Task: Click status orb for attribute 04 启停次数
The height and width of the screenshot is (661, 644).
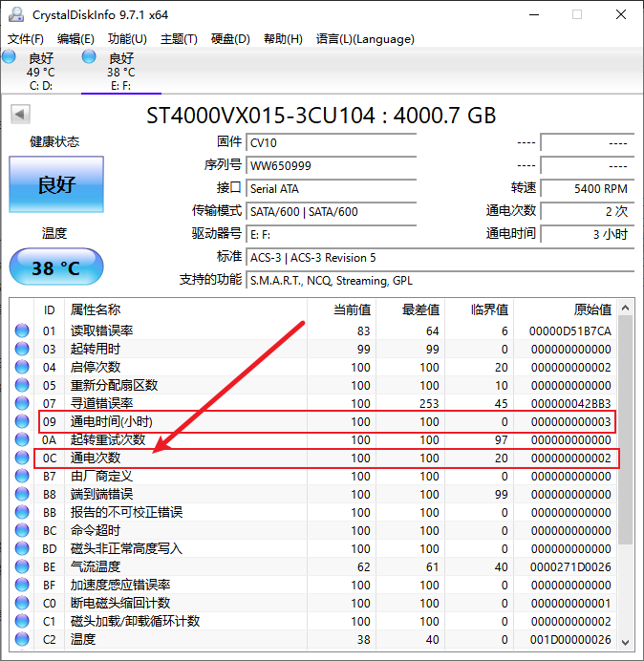Action: 22,367
